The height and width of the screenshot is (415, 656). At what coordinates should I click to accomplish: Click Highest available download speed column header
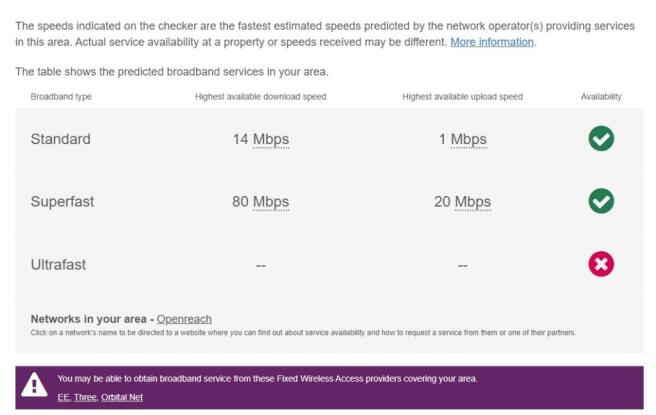point(260,96)
